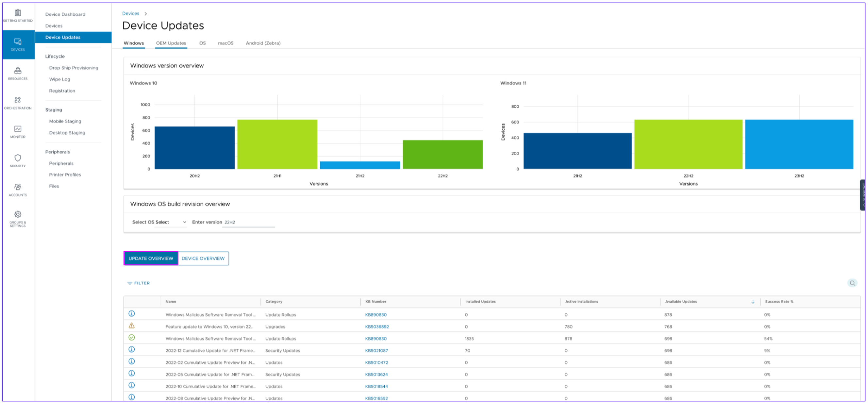Switch to the OEM Updates tab

click(x=171, y=43)
